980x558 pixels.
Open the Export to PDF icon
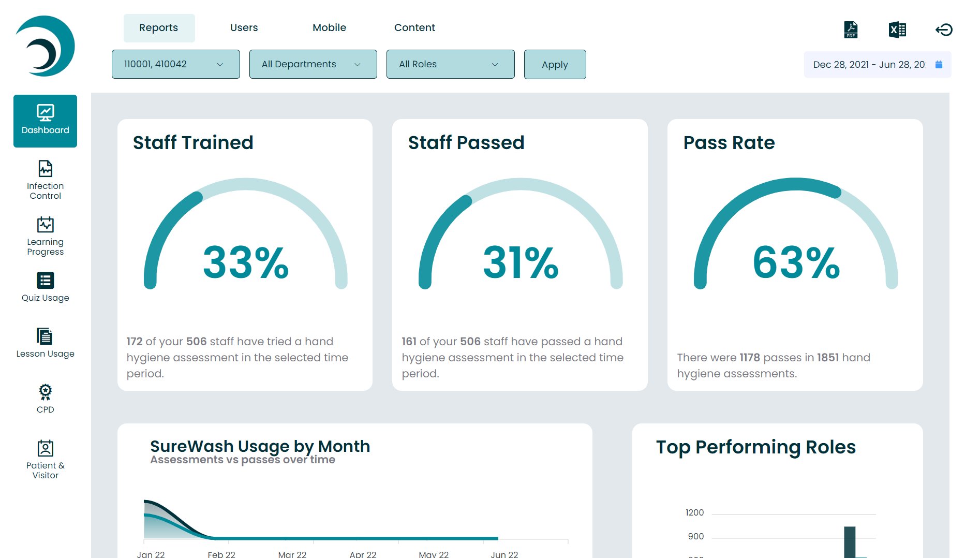[850, 30]
